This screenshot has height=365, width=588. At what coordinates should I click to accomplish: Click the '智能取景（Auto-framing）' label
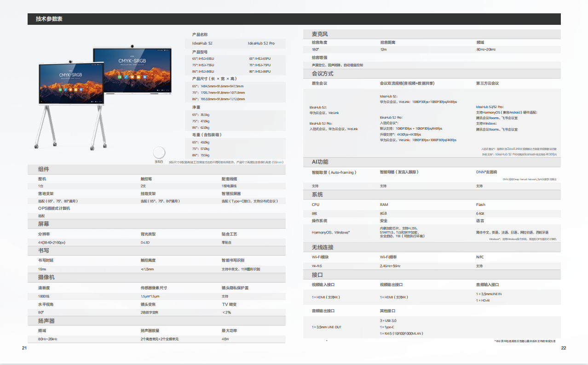334,172
